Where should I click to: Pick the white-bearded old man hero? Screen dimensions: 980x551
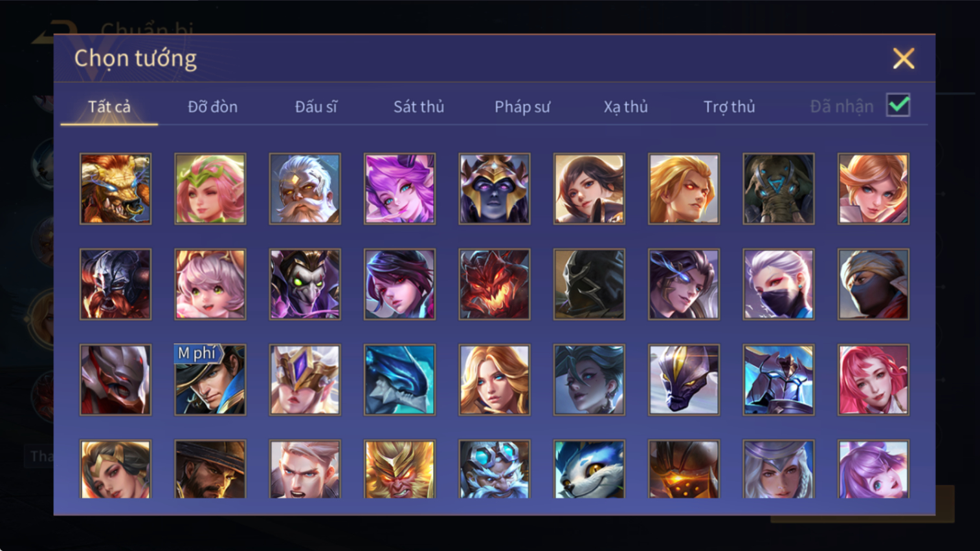pyautogui.click(x=305, y=189)
